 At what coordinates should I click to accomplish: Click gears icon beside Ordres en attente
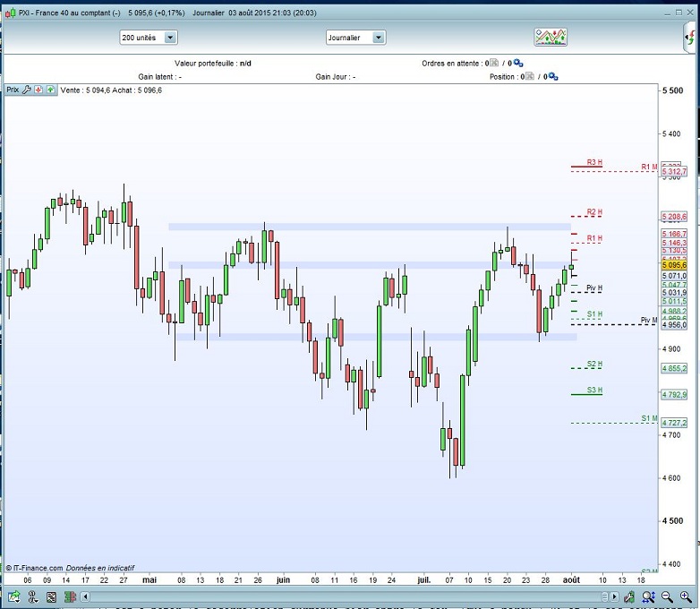(518, 63)
